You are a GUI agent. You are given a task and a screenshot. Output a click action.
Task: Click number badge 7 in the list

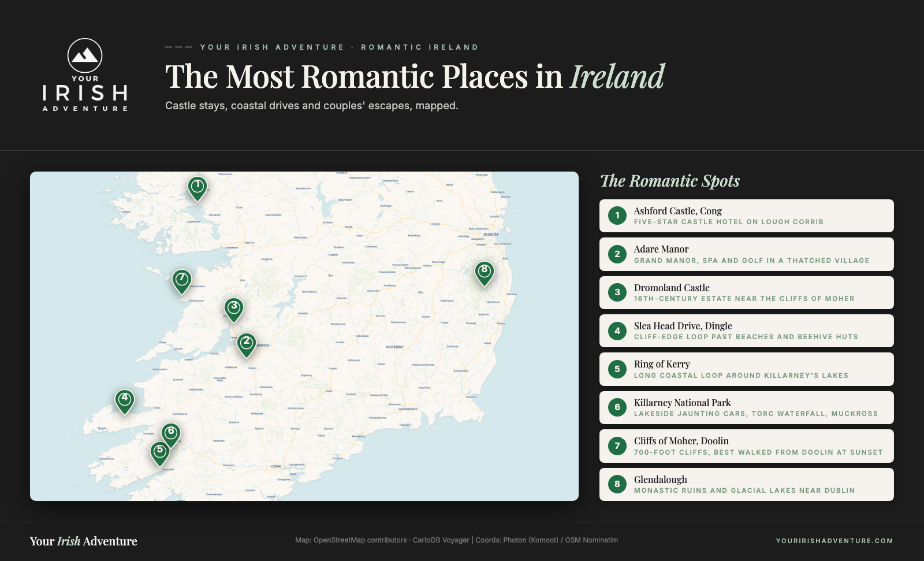point(617,446)
